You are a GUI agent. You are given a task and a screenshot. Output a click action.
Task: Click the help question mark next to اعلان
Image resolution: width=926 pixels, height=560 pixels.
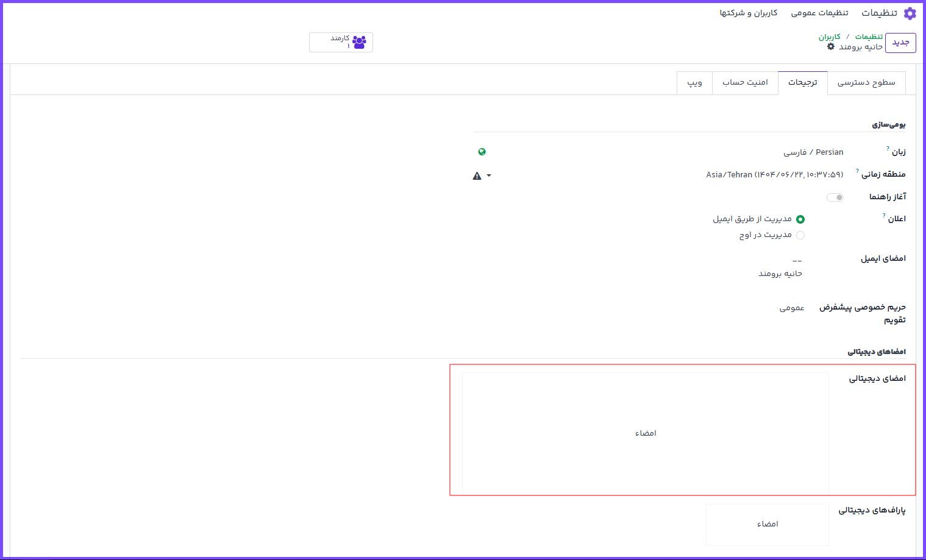coord(884,215)
